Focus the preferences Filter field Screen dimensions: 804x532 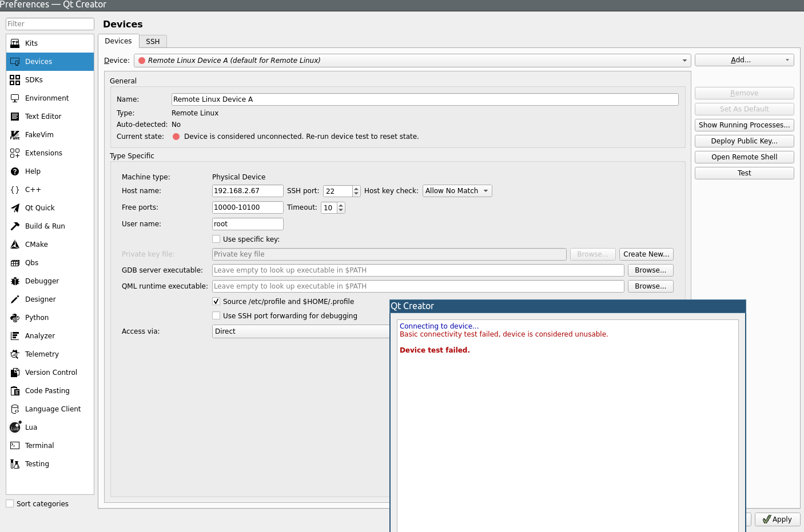[x=50, y=24]
